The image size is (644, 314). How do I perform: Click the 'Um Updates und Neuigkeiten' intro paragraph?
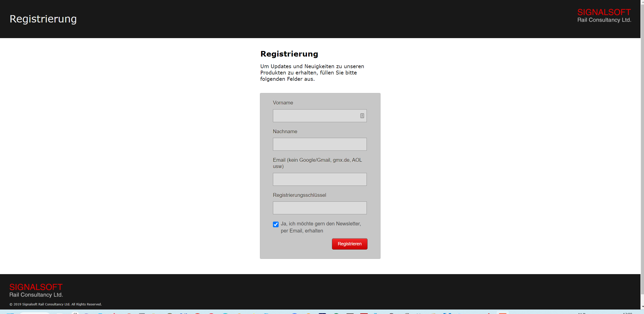312,73
